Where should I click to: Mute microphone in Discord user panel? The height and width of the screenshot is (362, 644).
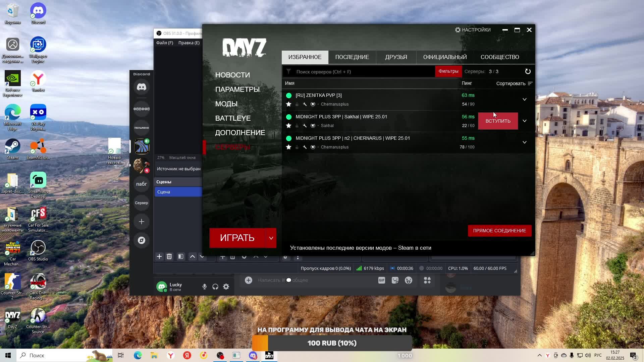point(205,287)
